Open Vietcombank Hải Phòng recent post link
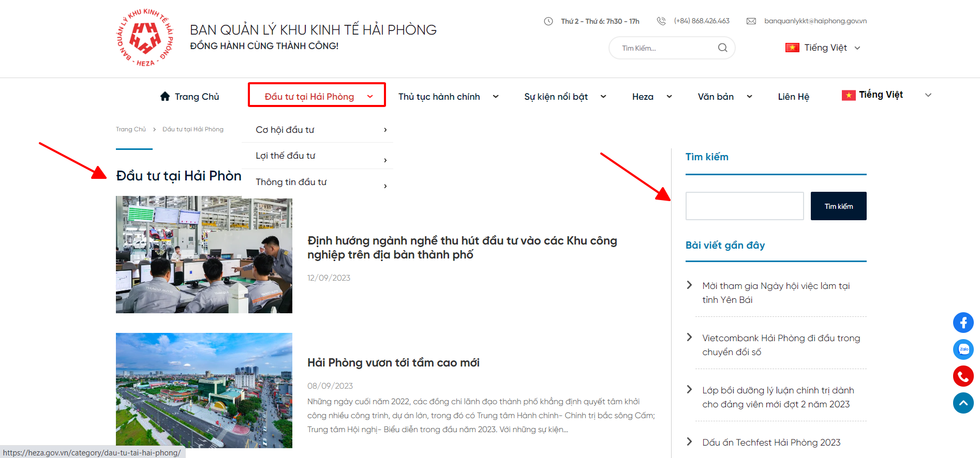The image size is (980, 458). pos(780,345)
